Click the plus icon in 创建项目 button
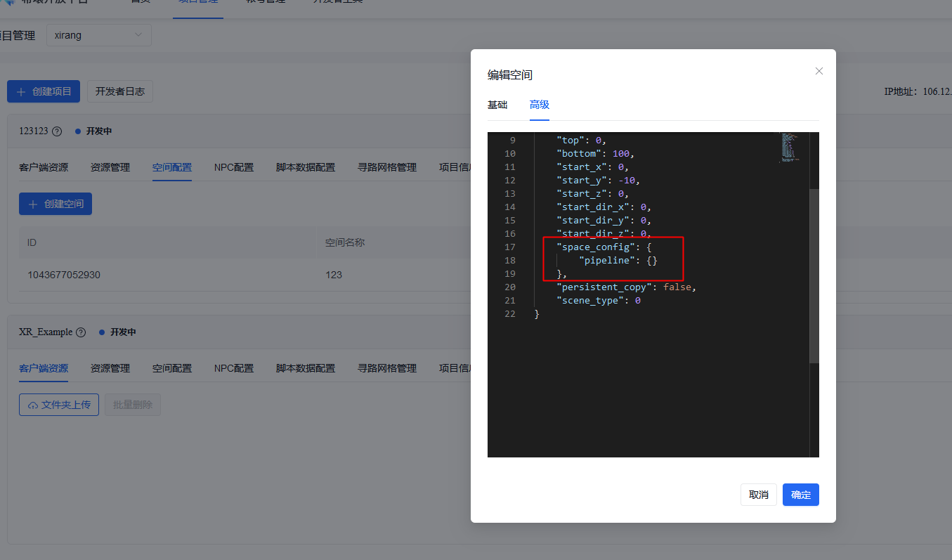Viewport: 952px width, 560px height. 21,91
